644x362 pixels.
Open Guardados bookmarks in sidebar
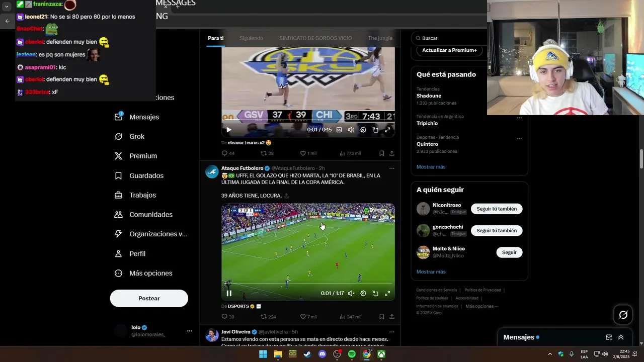coord(139,175)
